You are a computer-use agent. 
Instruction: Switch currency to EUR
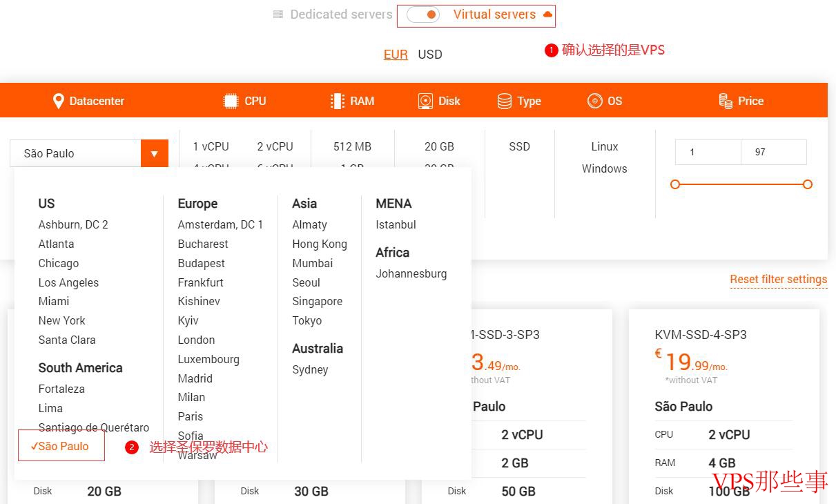tap(396, 55)
